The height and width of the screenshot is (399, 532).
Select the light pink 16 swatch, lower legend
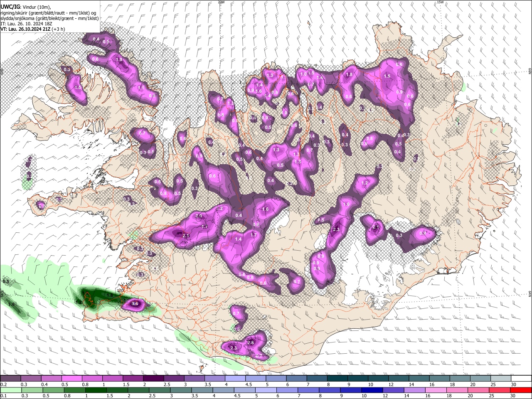pyautogui.click(x=436, y=390)
